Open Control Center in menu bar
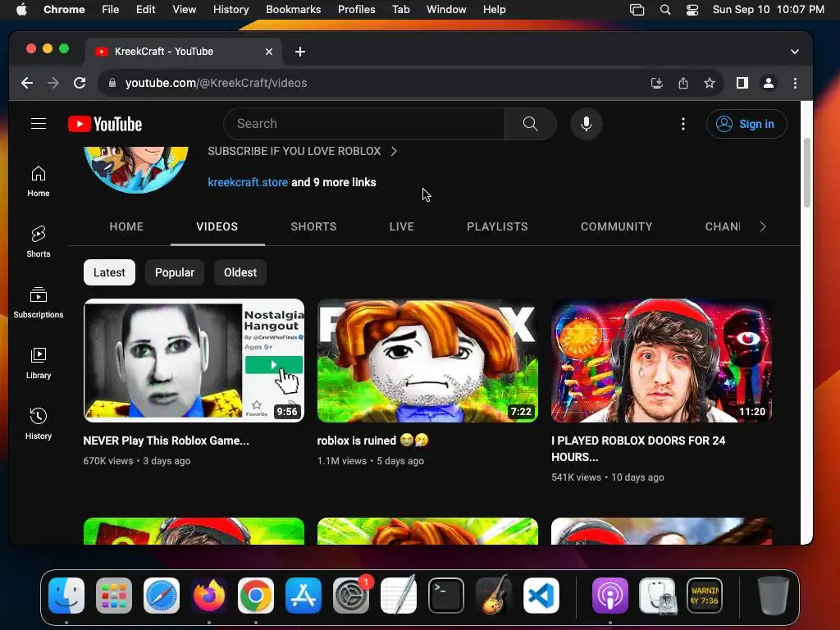The height and width of the screenshot is (630, 840). tap(692, 10)
